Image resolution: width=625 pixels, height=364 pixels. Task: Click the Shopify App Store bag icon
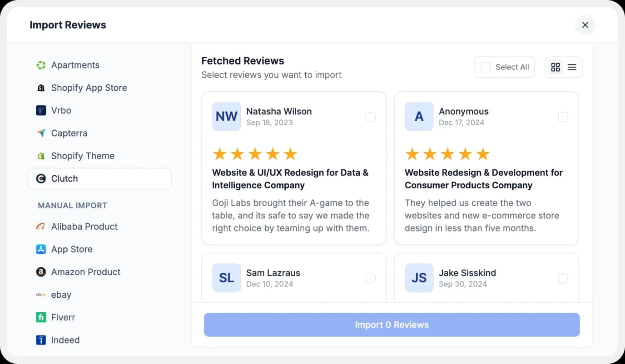point(41,88)
